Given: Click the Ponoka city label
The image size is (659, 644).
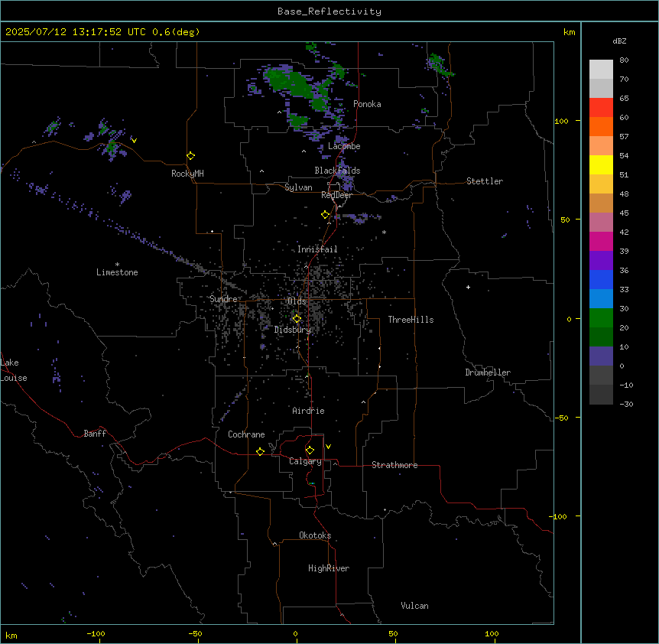Looking at the screenshot, I should (367, 104).
